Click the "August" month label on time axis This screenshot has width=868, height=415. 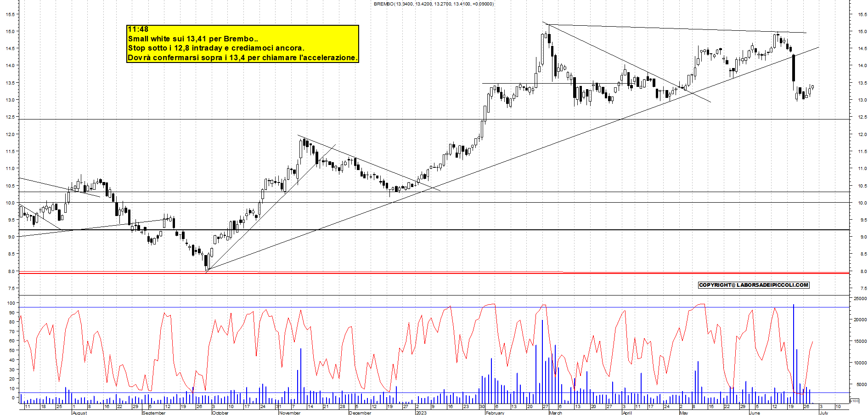[79, 413]
